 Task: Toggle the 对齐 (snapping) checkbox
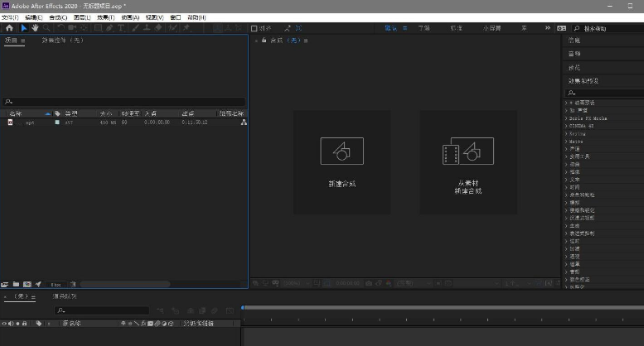click(254, 28)
